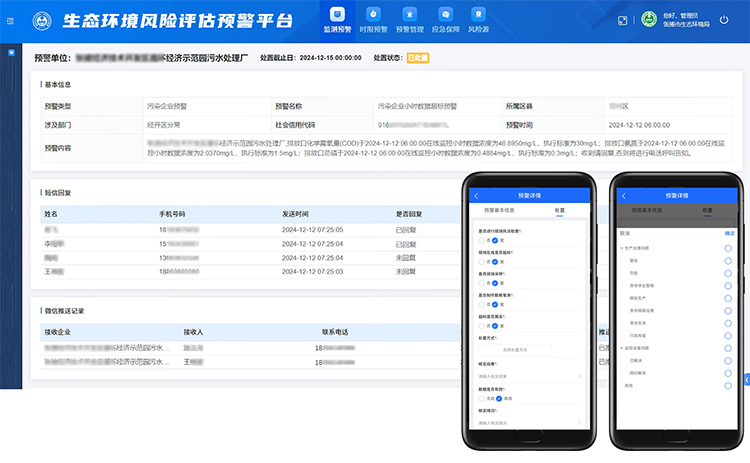Open the 预警管理 module
This screenshot has width=750, height=463.
click(410, 21)
